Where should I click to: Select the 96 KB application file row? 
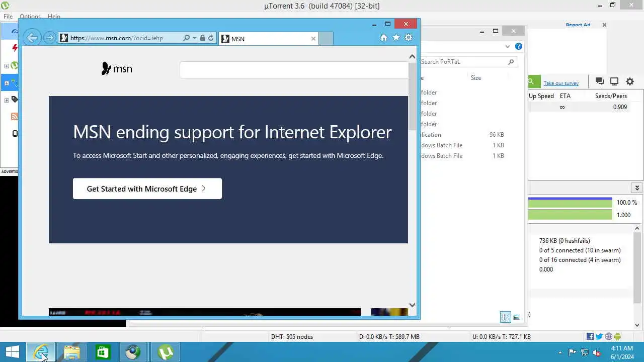pos(463,135)
